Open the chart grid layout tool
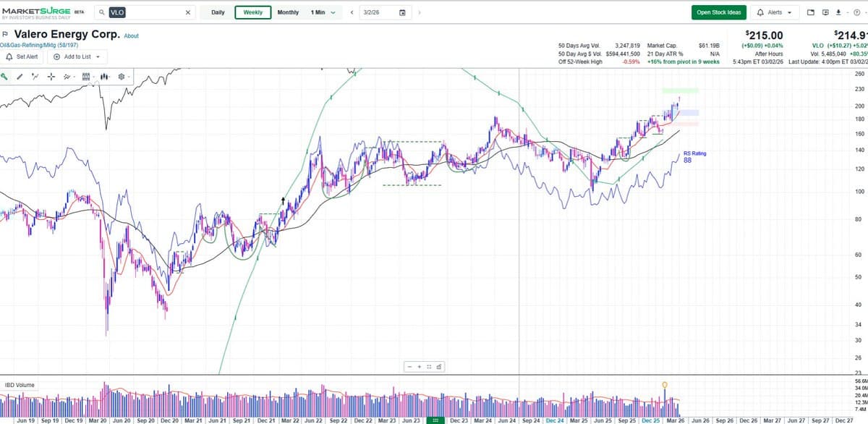The width and height of the screenshot is (868, 424). [85, 76]
